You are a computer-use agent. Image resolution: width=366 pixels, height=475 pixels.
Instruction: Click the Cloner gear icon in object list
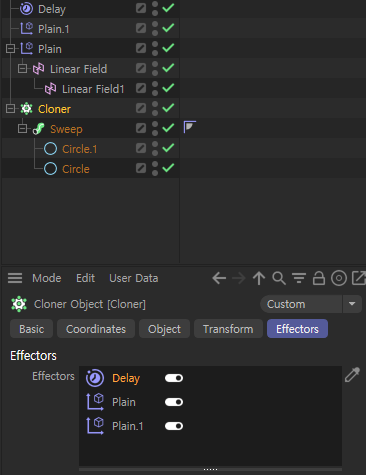[x=26, y=109]
